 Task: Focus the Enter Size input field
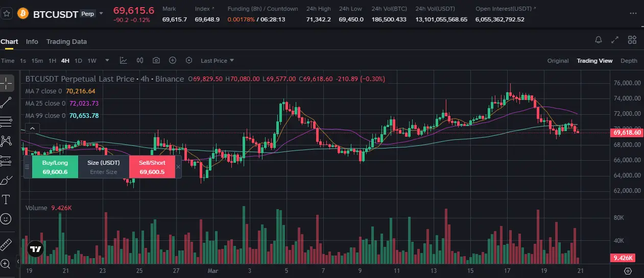tap(104, 172)
